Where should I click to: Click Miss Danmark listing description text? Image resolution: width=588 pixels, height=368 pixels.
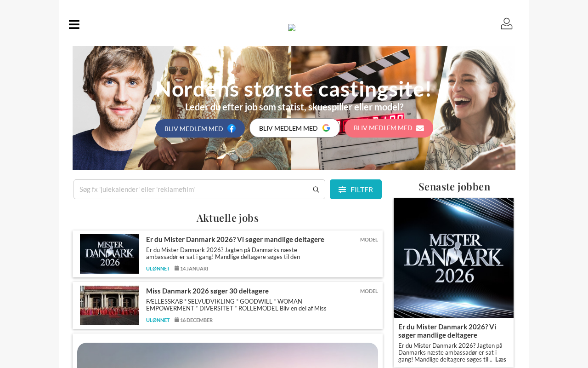coord(236,305)
